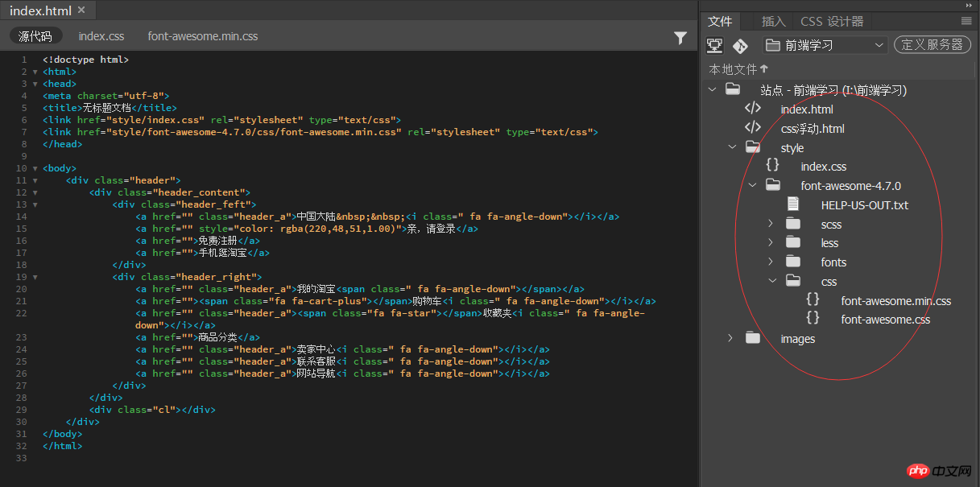Click the sort arrow next to 本地文件
Screen dimensions: 980x487
(x=764, y=69)
